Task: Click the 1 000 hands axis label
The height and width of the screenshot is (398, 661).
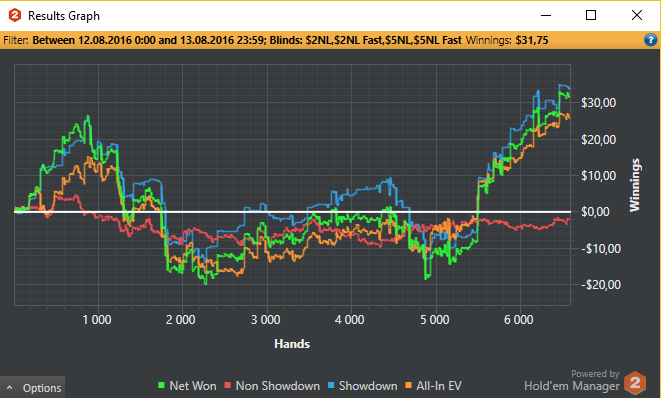Action: pyautogui.click(x=97, y=320)
